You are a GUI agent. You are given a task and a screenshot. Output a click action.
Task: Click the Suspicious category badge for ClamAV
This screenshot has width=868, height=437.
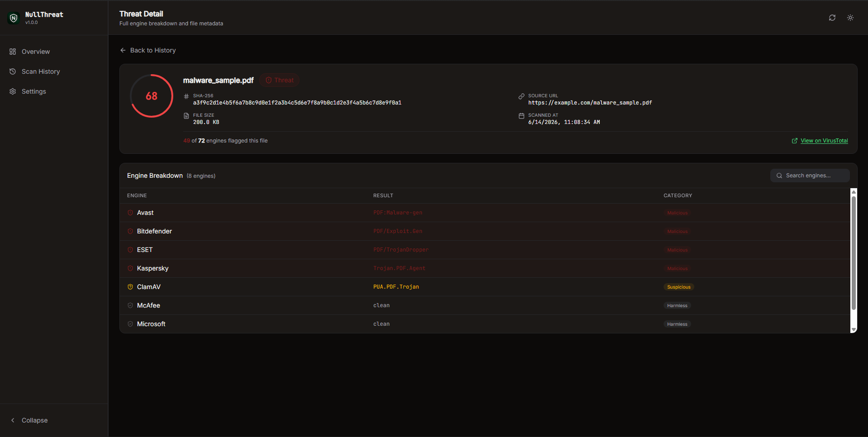(678, 287)
